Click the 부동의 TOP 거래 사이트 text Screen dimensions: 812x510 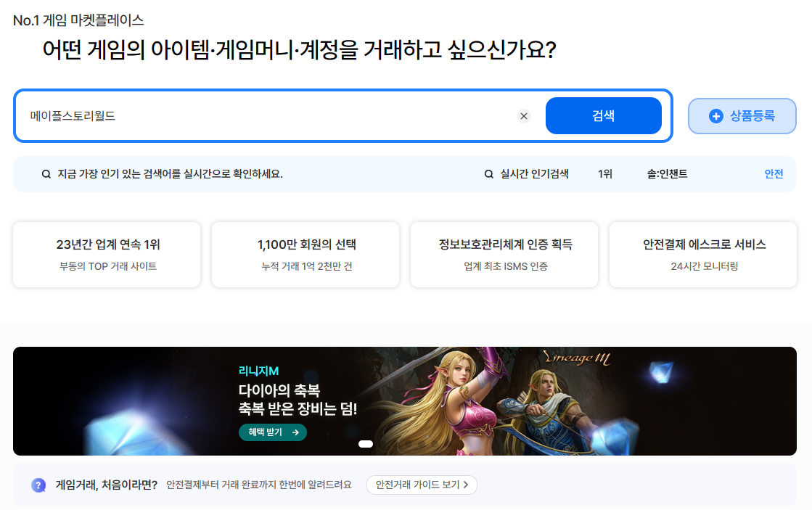coord(107,266)
